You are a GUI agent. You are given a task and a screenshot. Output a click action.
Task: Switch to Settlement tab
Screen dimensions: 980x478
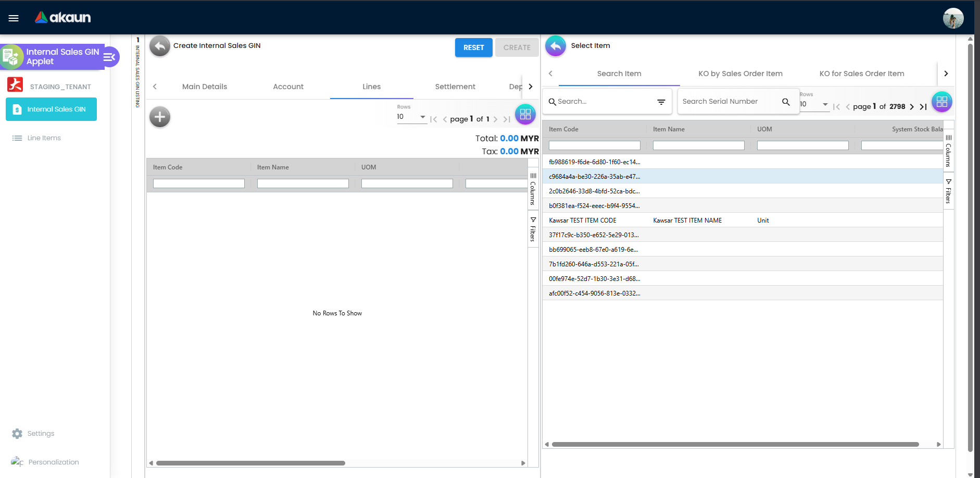455,87
